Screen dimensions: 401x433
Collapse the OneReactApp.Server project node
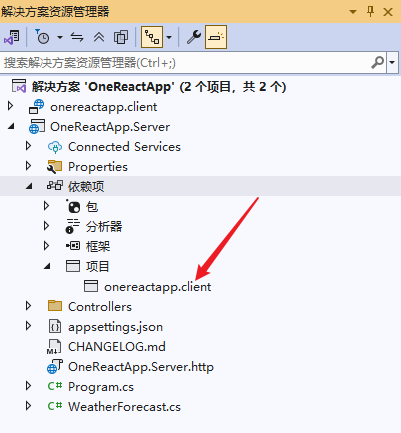(11, 126)
